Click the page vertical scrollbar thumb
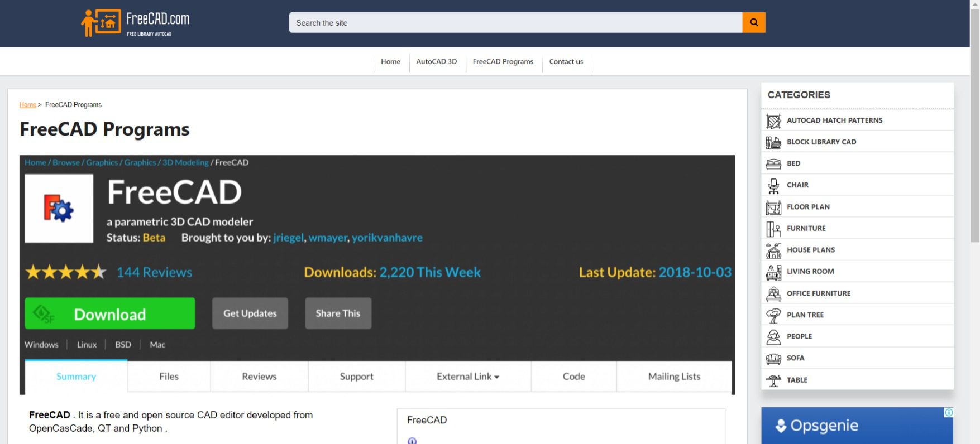Screen dimensions: 980x444 [975, 126]
